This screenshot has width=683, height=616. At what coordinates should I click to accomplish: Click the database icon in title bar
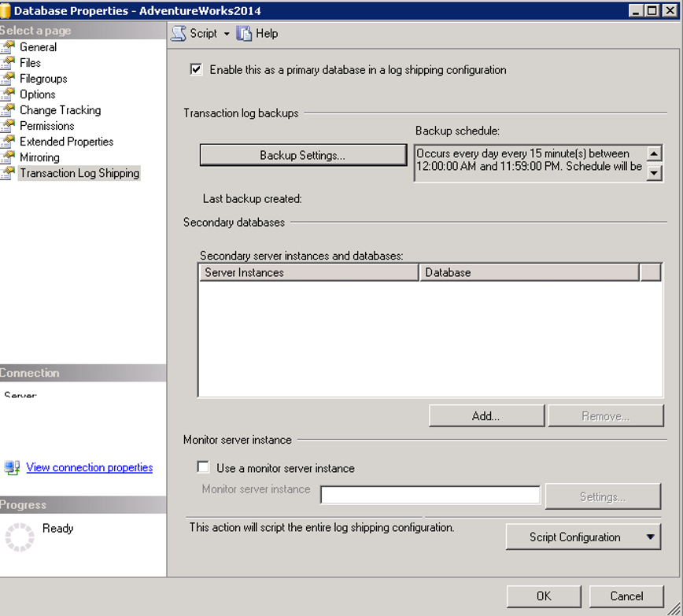tap(6, 11)
